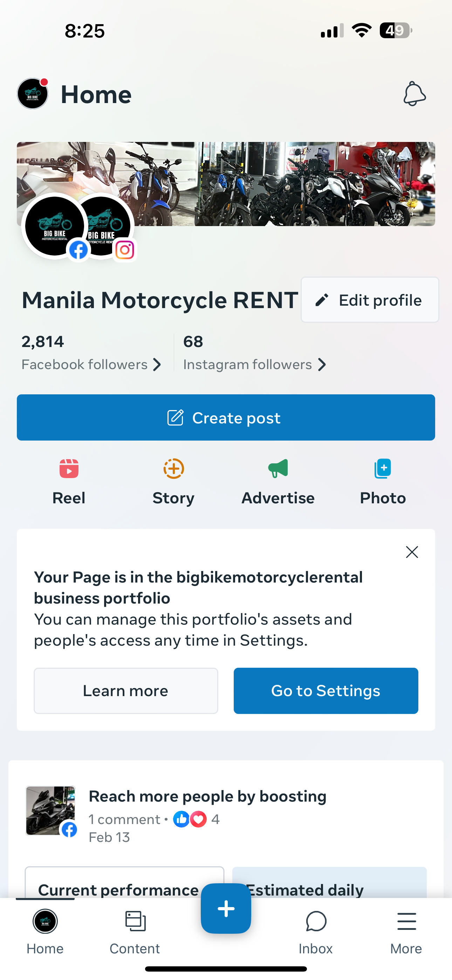Tap the account avatar beside Home
The height and width of the screenshot is (980, 452).
pos(33,94)
